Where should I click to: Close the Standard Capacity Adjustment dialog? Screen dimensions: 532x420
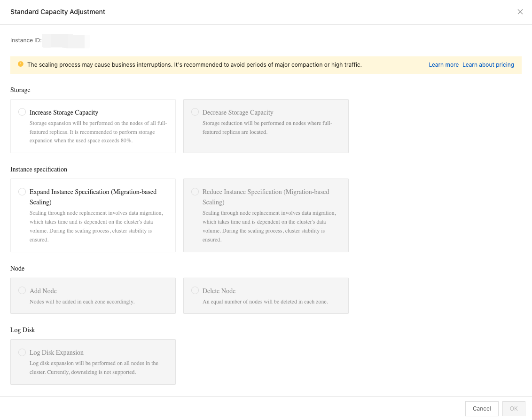(x=520, y=12)
